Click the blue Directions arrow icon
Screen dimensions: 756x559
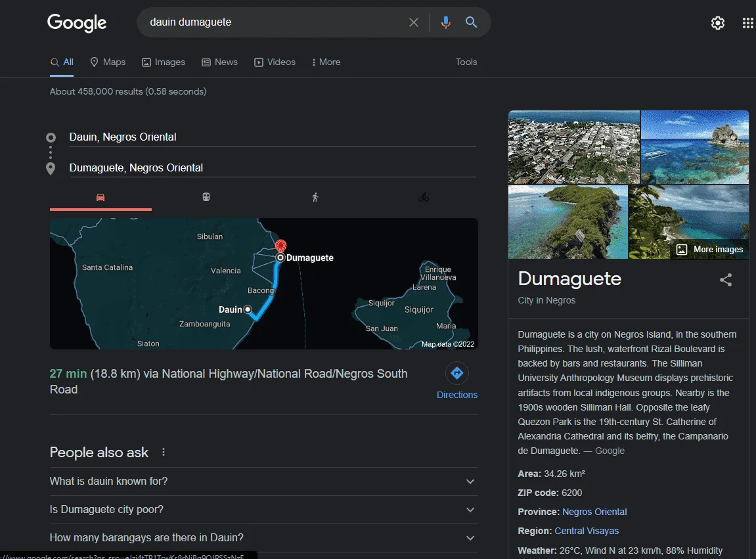tap(457, 373)
